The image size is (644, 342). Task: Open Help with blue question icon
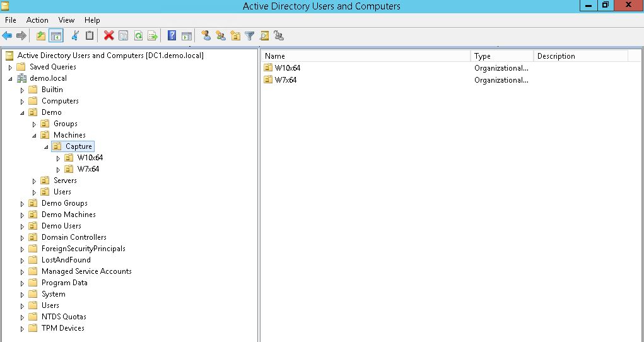click(x=172, y=36)
